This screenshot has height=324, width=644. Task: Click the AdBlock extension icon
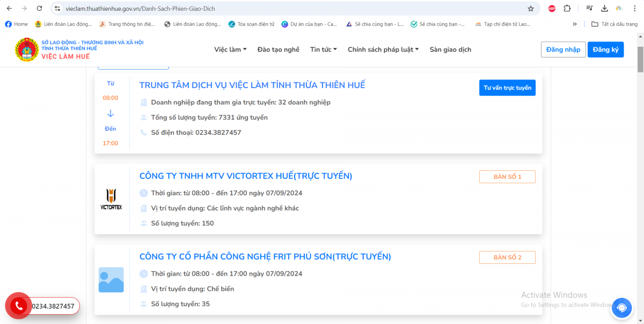tap(551, 9)
